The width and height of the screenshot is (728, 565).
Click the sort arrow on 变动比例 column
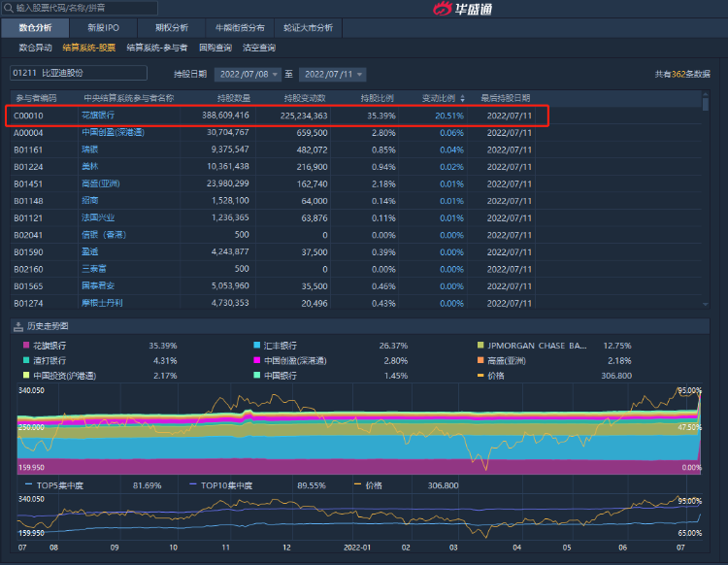pos(462,98)
